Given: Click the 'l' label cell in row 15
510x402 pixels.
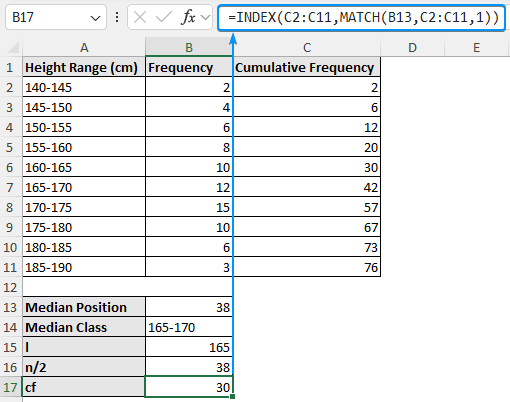Looking at the screenshot, I should click(x=84, y=347).
